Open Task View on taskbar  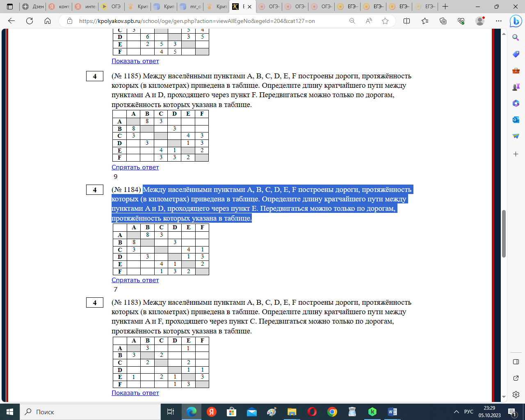171,412
